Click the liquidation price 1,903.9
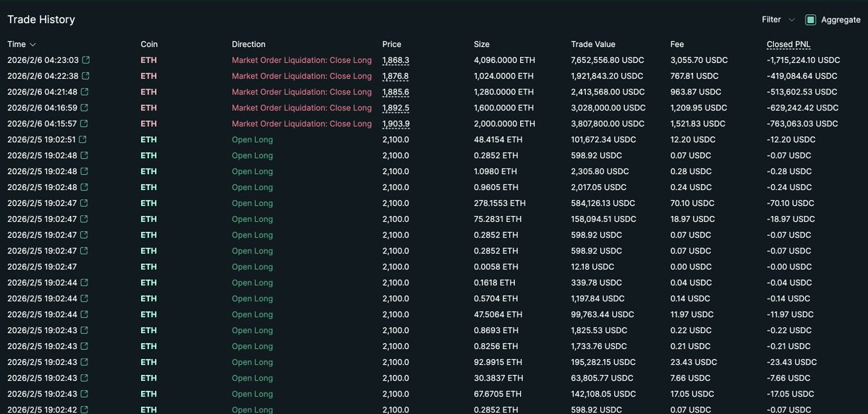 click(396, 124)
